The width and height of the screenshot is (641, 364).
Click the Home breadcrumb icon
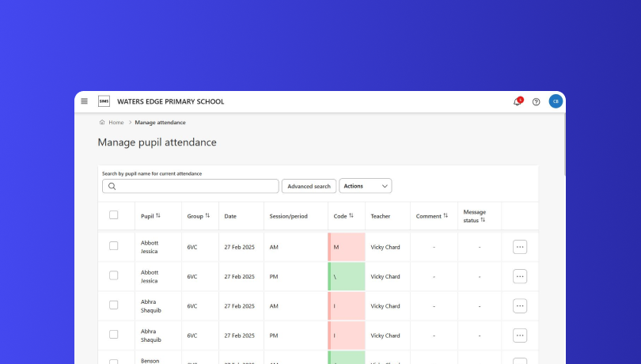[x=102, y=123]
